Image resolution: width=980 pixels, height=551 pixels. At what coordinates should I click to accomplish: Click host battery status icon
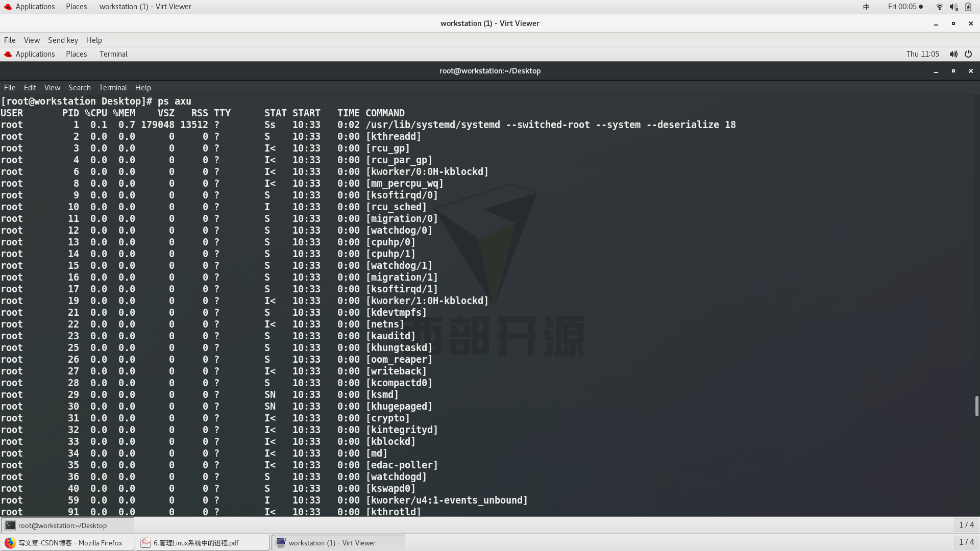coord(968,7)
